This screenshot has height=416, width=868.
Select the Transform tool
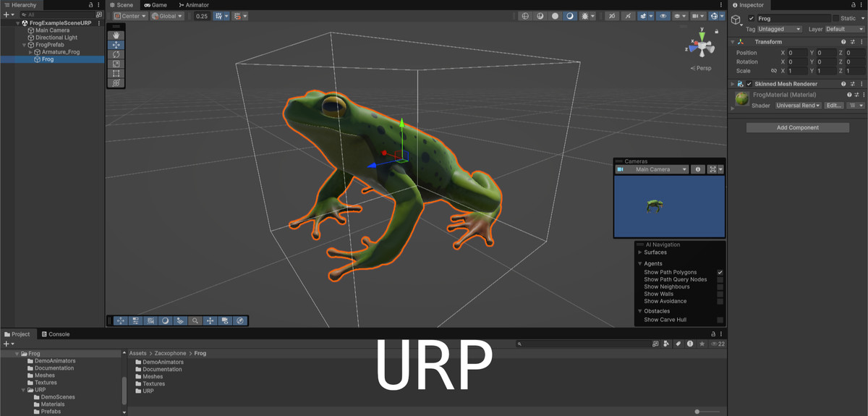[x=116, y=83]
